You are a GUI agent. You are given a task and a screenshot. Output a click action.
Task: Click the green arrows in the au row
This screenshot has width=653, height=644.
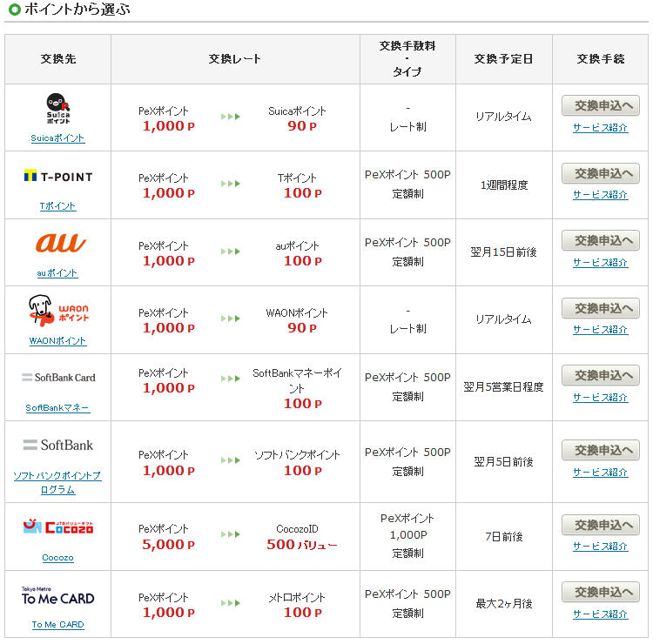[231, 252]
